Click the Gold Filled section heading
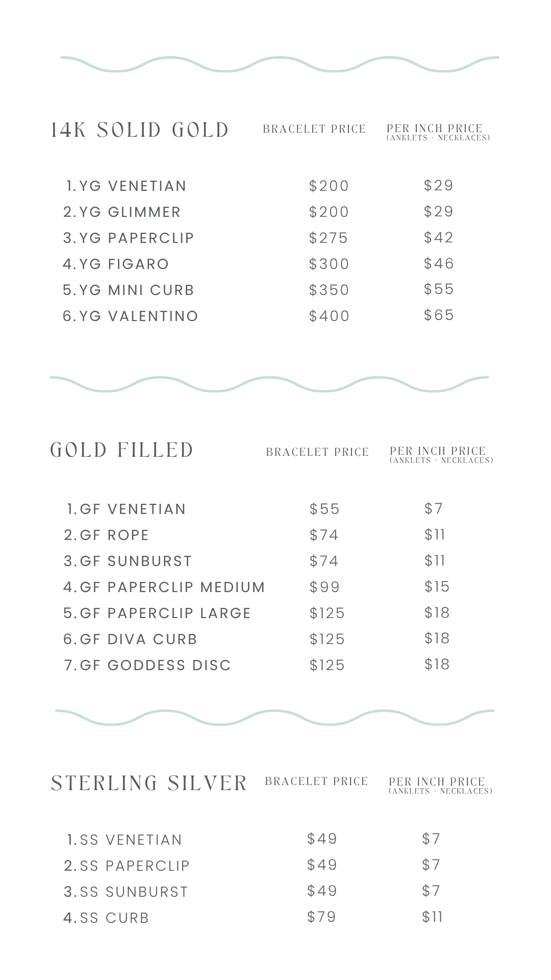Viewport: 551px width, 980px height. [122, 450]
